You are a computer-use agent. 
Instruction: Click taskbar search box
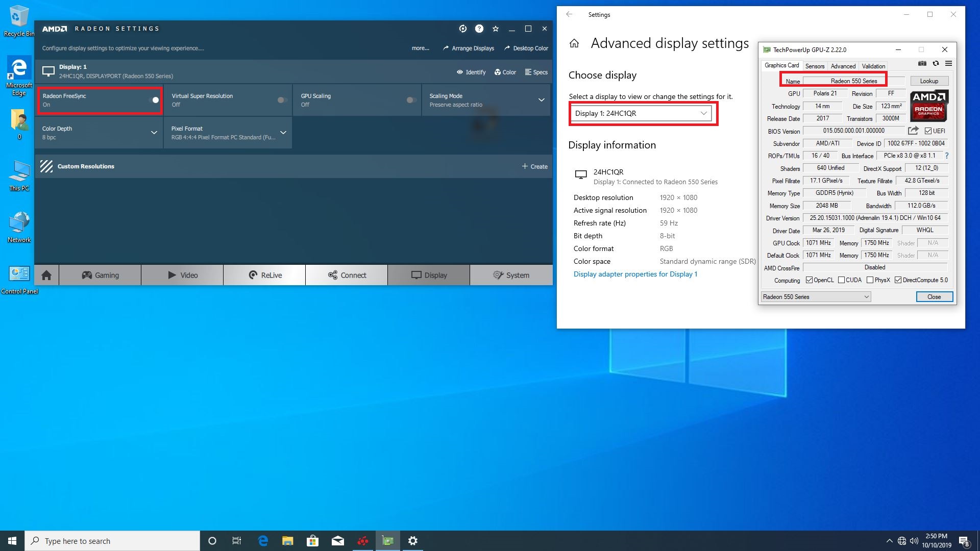pos(112,541)
